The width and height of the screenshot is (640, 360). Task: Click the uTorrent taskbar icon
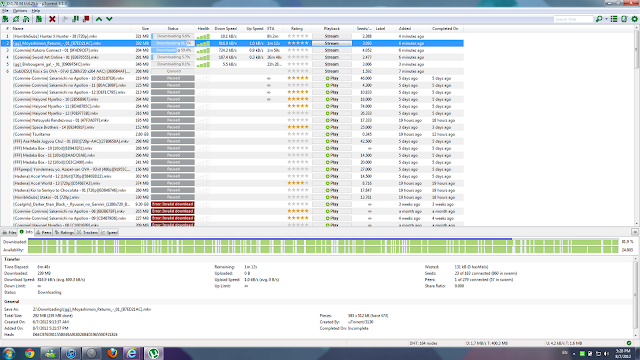[x=153, y=353]
